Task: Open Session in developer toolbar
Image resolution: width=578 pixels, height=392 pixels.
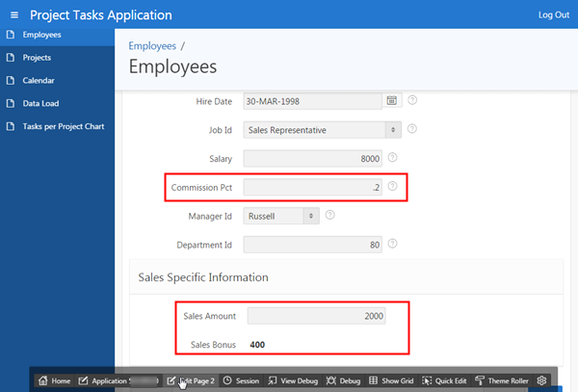Action: pyautogui.click(x=242, y=380)
